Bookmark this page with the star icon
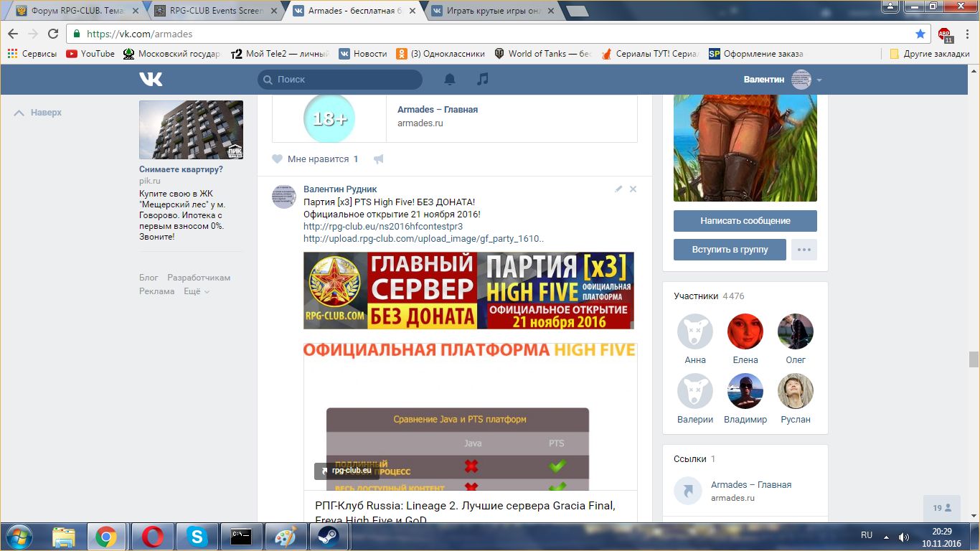 click(920, 34)
